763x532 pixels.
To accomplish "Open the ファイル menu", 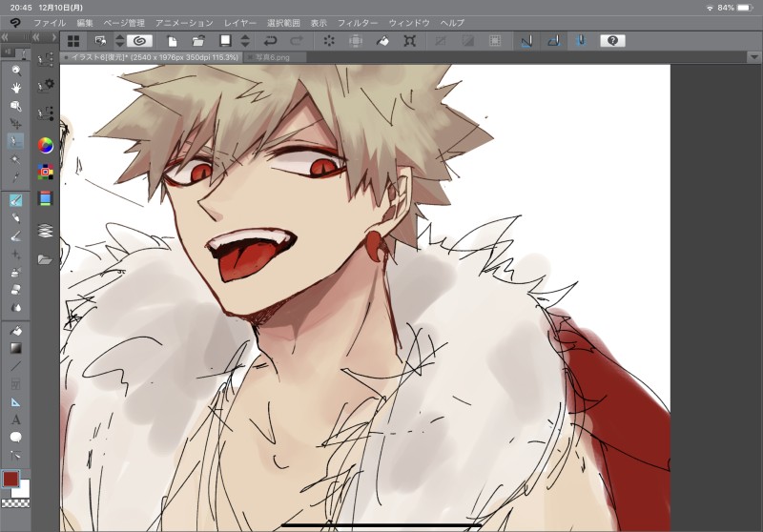I will click(x=50, y=23).
